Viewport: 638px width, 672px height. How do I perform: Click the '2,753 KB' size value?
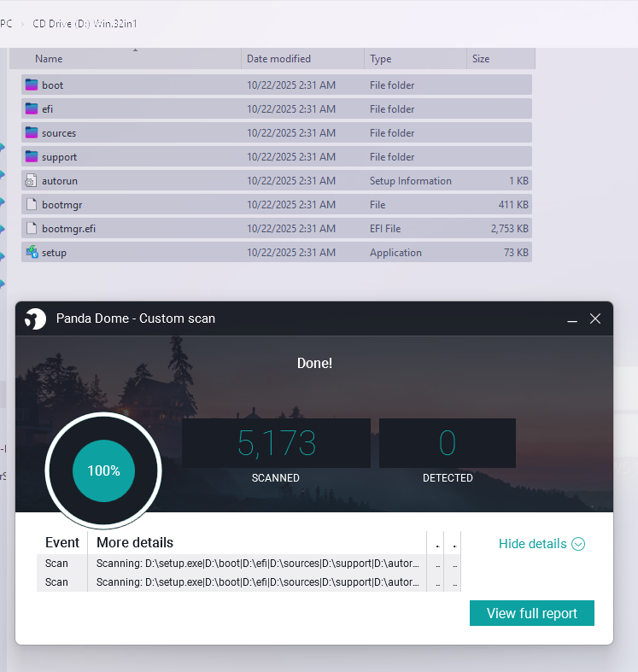pyautogui.click(x=509, y=229)
